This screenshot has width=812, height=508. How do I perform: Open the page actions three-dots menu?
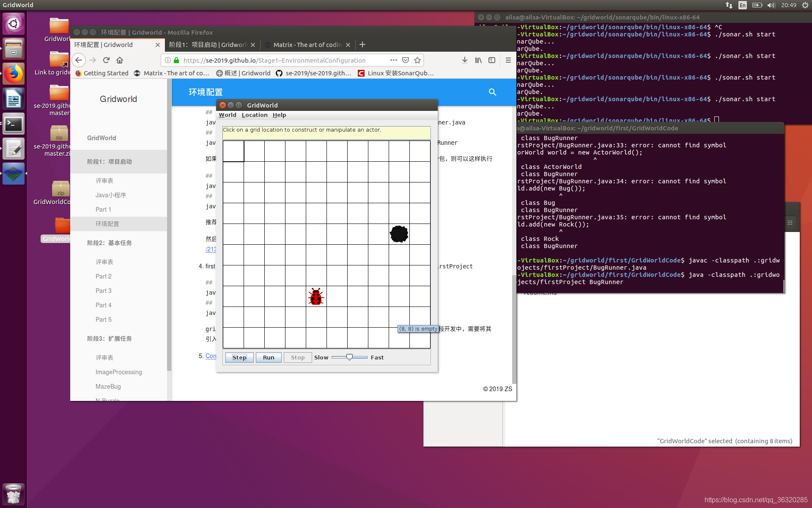point(393,60)
